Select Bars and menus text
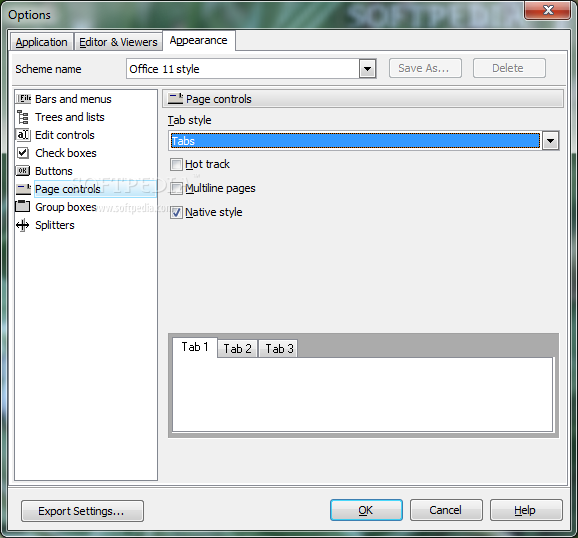Screen dimensions: 578x538 point(73,99)
